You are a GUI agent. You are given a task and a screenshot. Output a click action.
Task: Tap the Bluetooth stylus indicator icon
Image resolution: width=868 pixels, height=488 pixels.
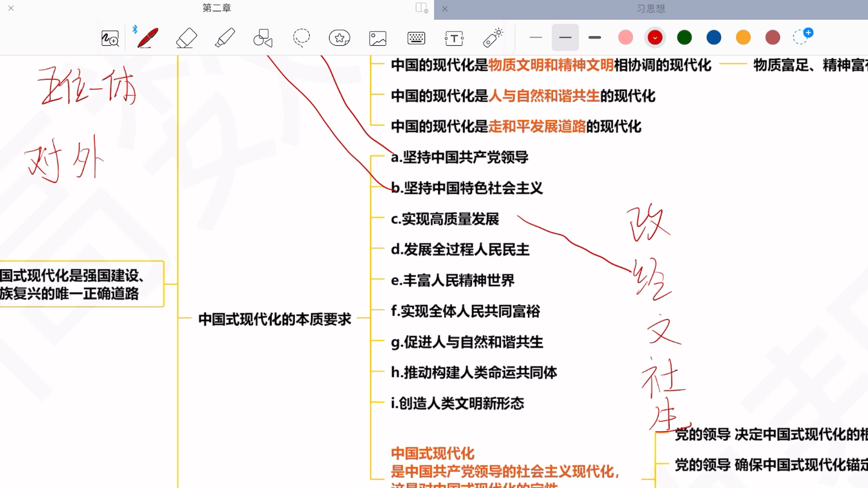click(135, 30)
